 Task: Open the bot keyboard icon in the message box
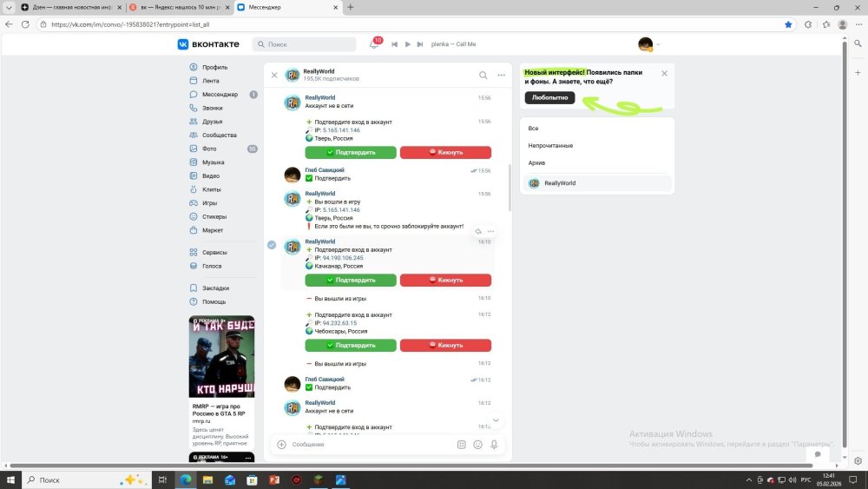[462, 444]
